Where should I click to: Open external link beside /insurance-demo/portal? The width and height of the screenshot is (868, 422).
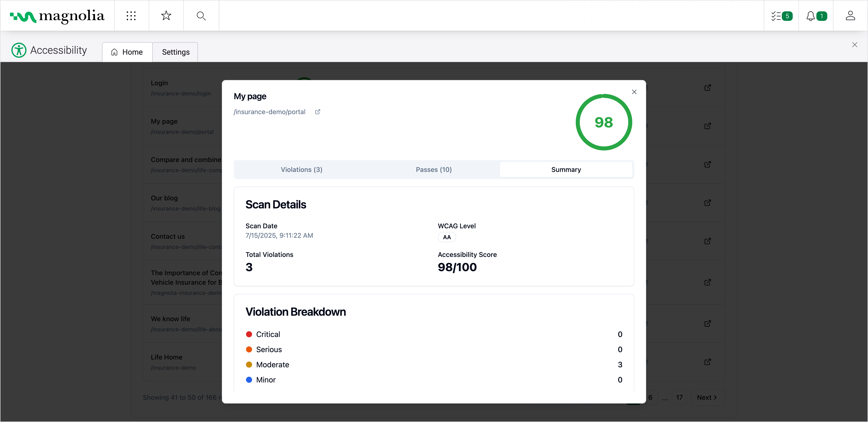[x=318, y=112]
